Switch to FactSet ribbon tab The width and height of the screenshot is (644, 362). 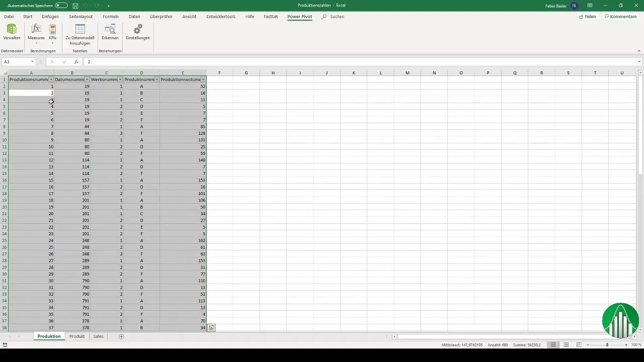pos(271,17)
